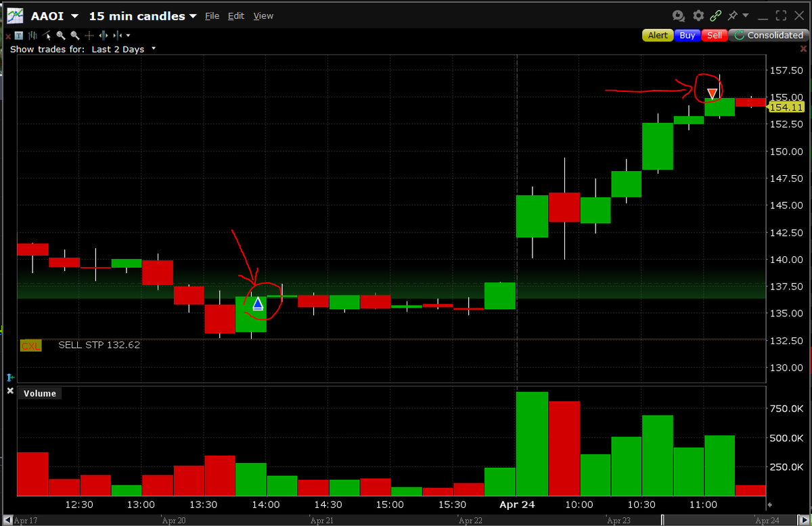Open chart settings gear icon

coord(698,16)
